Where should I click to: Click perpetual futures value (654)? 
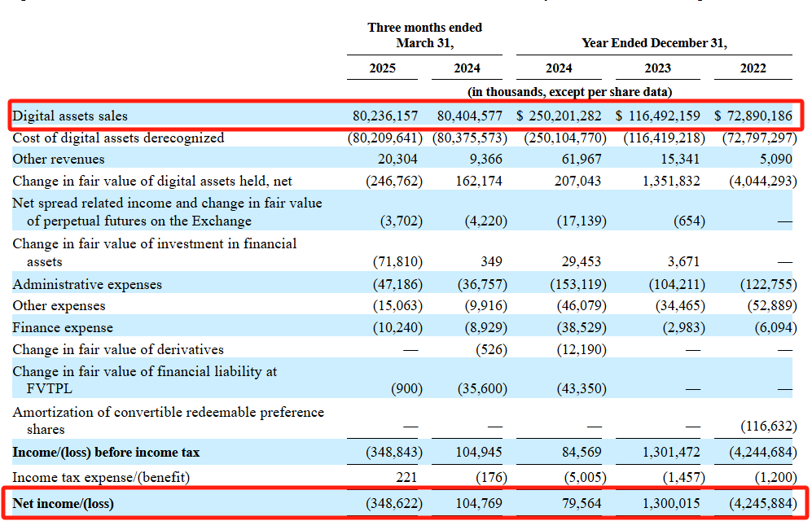(689, 221)
